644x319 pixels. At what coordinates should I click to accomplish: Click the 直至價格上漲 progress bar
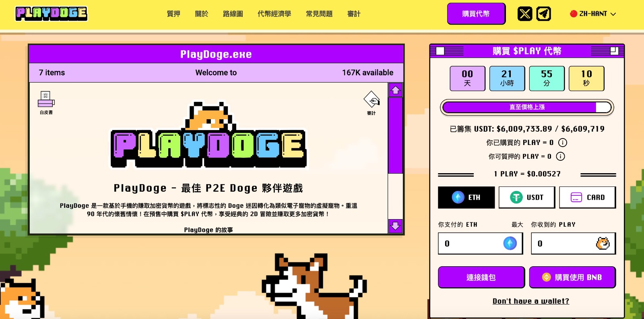pos(527,107)
